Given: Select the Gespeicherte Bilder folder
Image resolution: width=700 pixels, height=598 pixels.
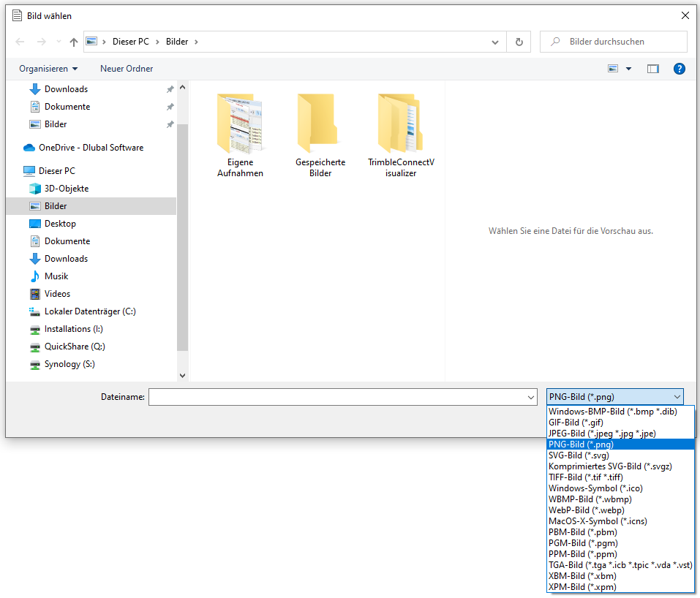Looking at the screenshot, I should click(320, 136).
